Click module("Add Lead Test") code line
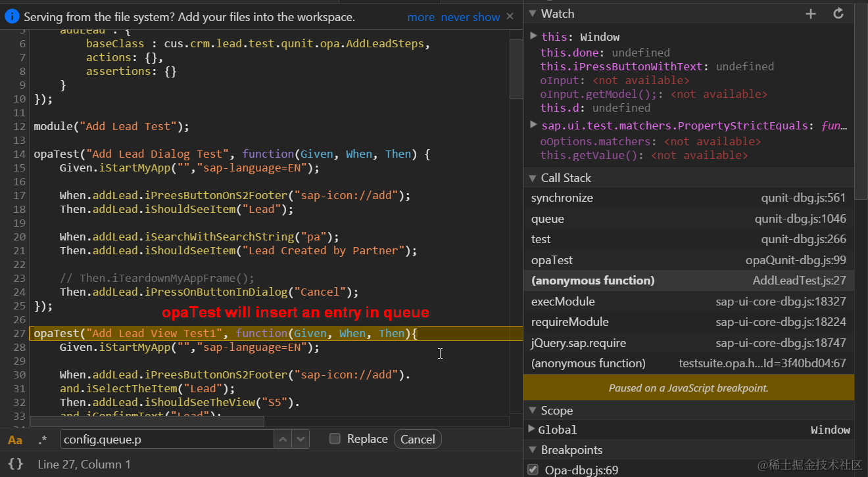This screenshot has width=868, height=477. point(111,126)
